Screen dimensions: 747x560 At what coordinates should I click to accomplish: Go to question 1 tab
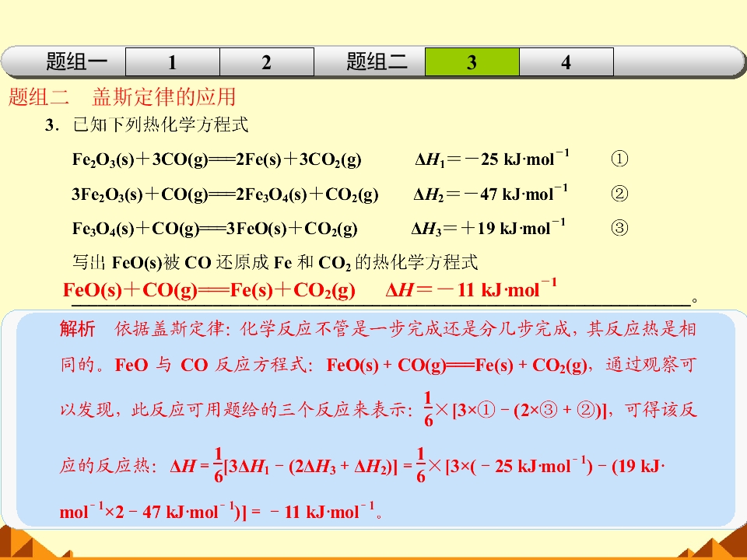pyautogui.click(x=173, y=62)
